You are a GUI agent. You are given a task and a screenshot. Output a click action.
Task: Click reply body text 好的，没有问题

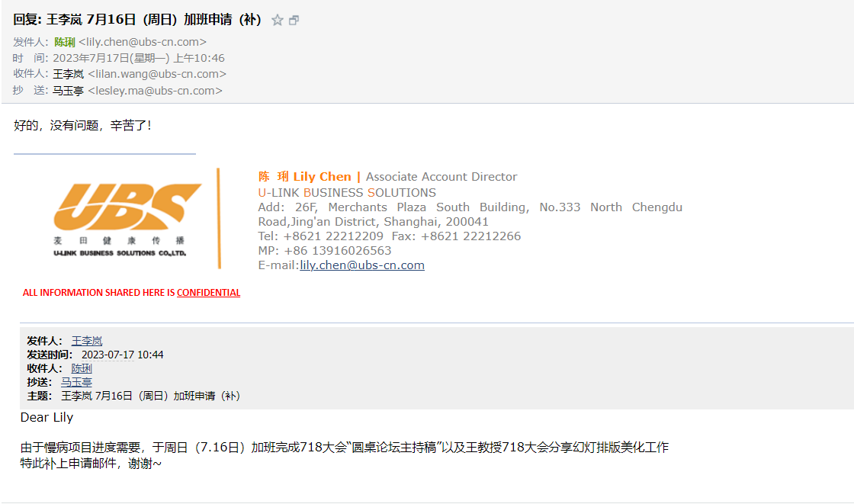(56, 125)
